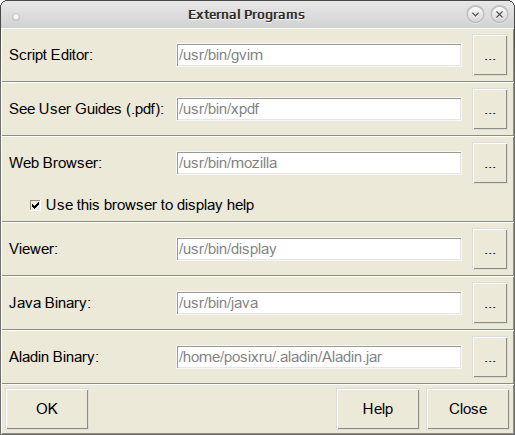Browse for Aladin Binary path
The width and height of the screenshot is (515, 435).
point(490,357)
